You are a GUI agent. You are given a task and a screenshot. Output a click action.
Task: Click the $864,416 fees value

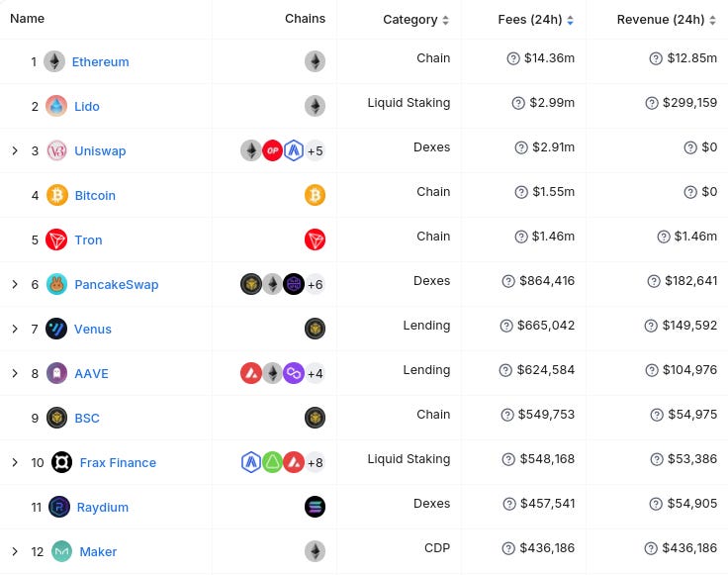click(x=547, y=281)
